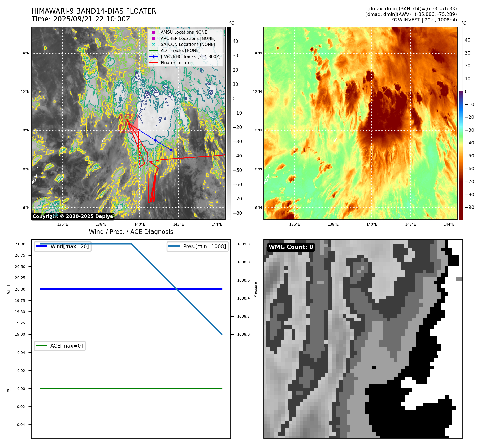Click the ACE[max=0] legend label
The height and width of the screenshot is (448, 481).
click(67, 346)
